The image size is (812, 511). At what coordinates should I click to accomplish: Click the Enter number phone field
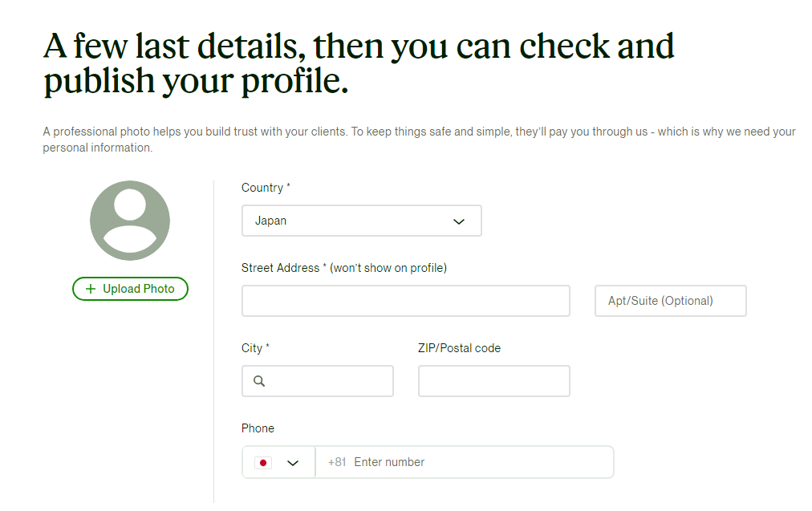[x=465, y=462]
